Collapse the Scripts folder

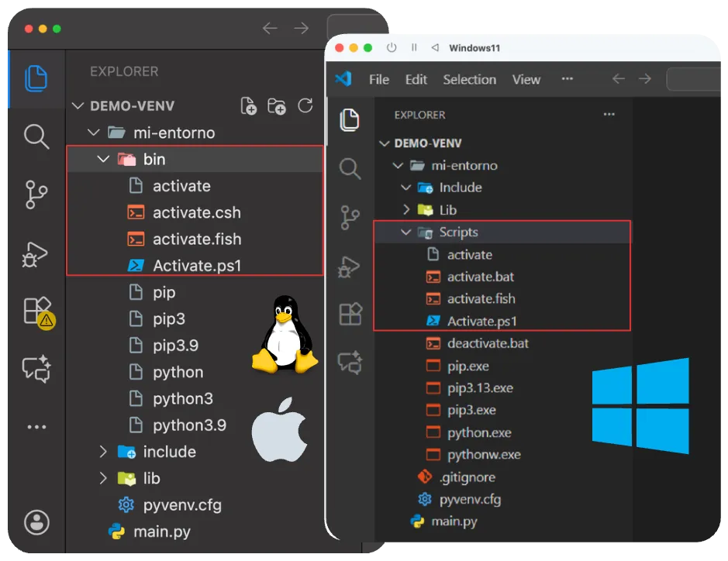tap(406, 232)
